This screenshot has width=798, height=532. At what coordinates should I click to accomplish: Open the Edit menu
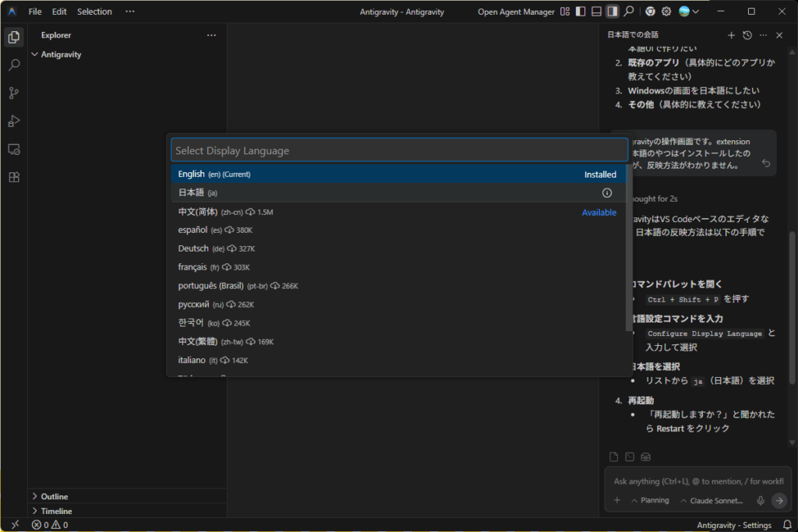pyautogui.click(x=59, y=12)
